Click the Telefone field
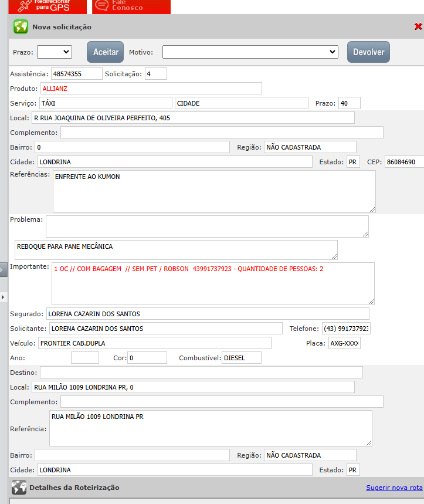424x504 pixels. (x=346, y=329)
